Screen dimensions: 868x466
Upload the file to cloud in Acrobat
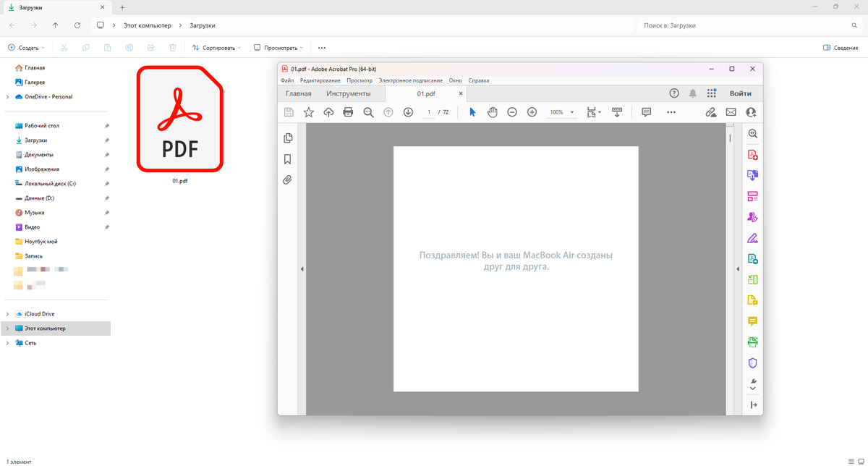[328, 112]
